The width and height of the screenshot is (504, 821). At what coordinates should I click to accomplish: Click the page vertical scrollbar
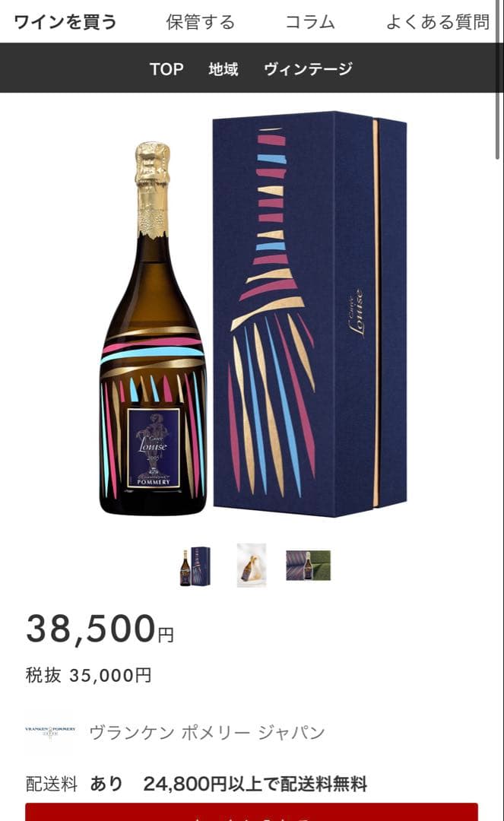coord(498,78)
